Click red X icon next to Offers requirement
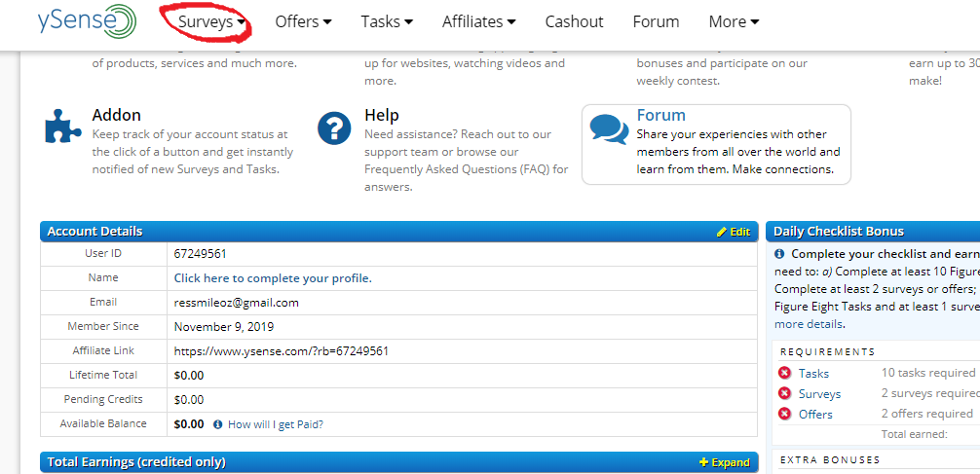Image resolution: width=980 pixels, height=474 pixels. point(784,414)
